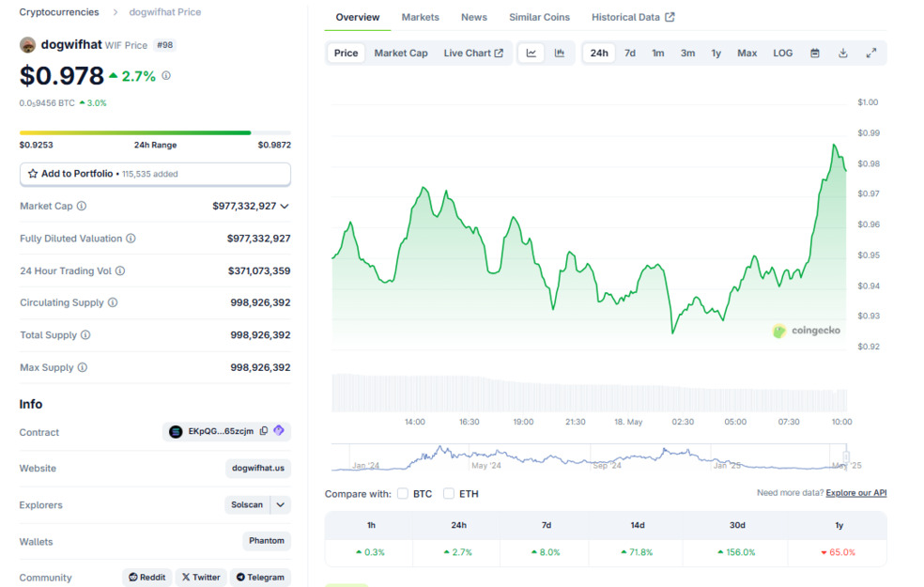Click the Historical Data external link icon
The image size is (924, 587).
[x=670, y=17]
